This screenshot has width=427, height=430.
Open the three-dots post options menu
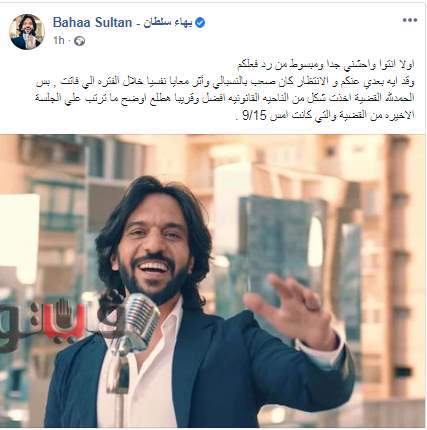(410, 20)
